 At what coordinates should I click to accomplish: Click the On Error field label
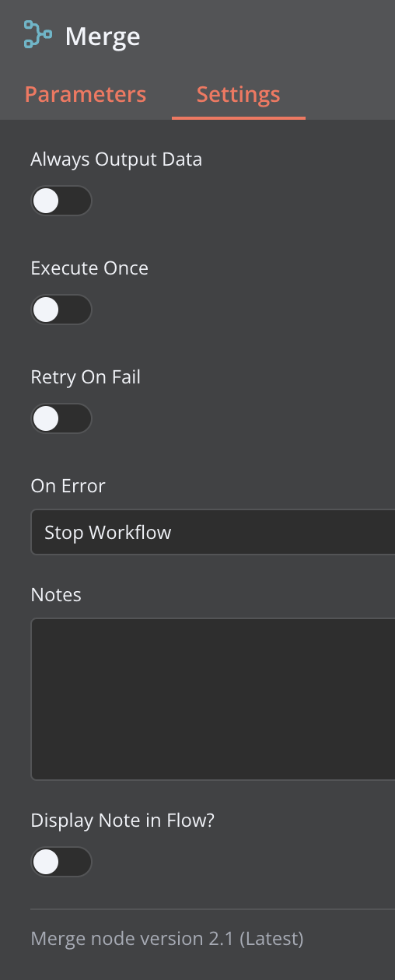(68, 486)
